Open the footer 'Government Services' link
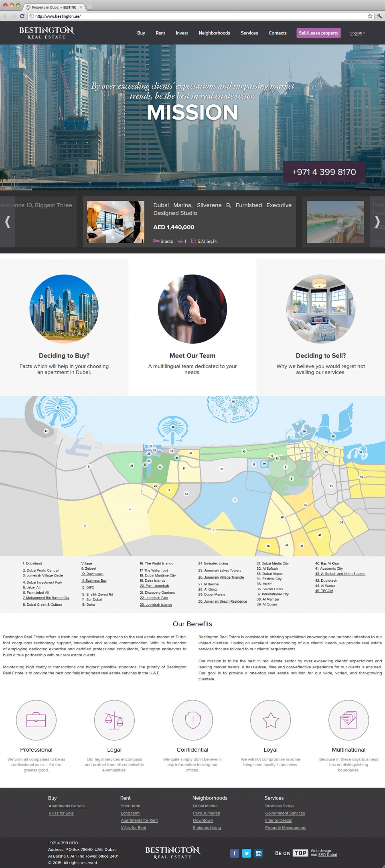The image size is (385, 868). click(x=285, y=813)
